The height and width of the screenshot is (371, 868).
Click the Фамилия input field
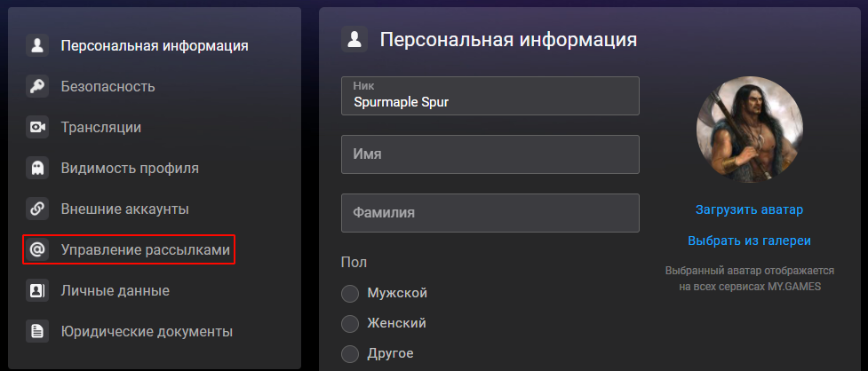coord(490,213)
